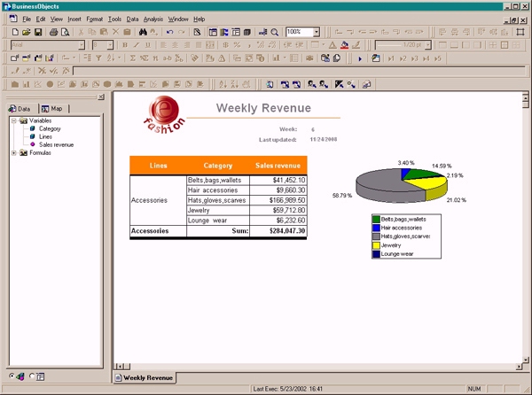Click the Sales revenue column header
The image size is (532, 395).
(278, 165)
